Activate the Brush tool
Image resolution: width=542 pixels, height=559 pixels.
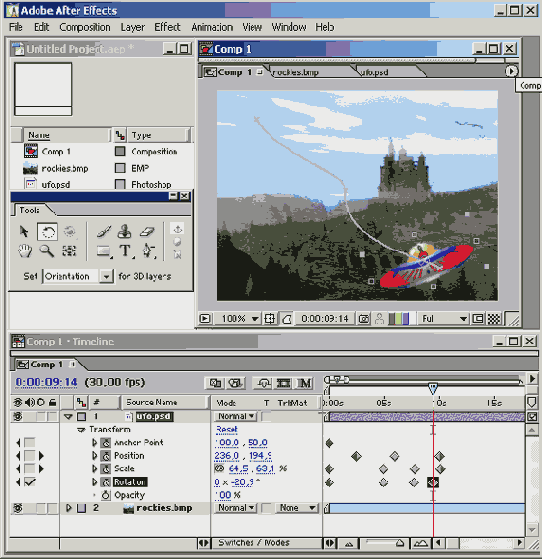(103, 232)
